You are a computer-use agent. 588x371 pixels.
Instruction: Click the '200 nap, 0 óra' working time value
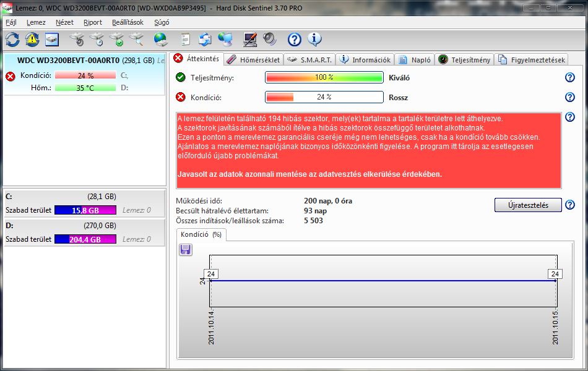pos(328,201)
